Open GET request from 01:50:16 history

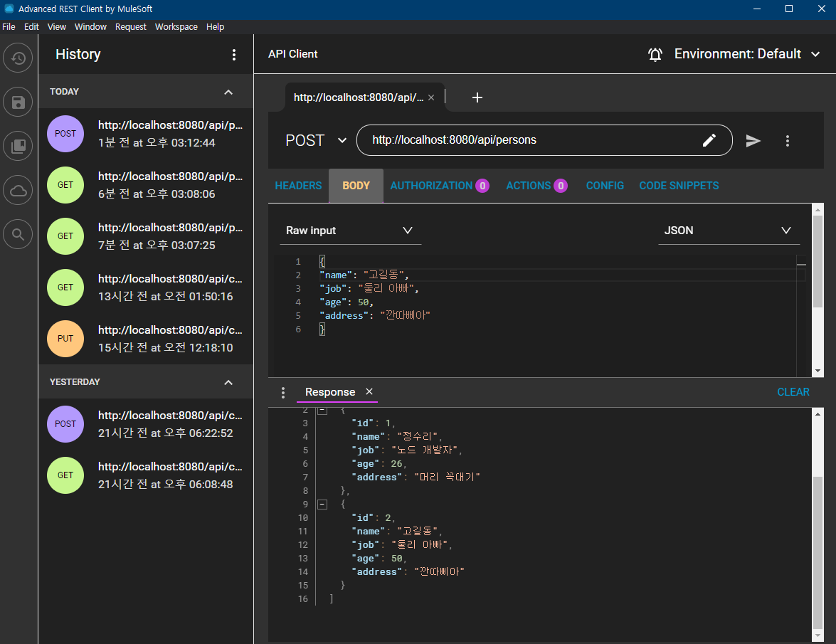pyautogui.click(x=146, y=287)
